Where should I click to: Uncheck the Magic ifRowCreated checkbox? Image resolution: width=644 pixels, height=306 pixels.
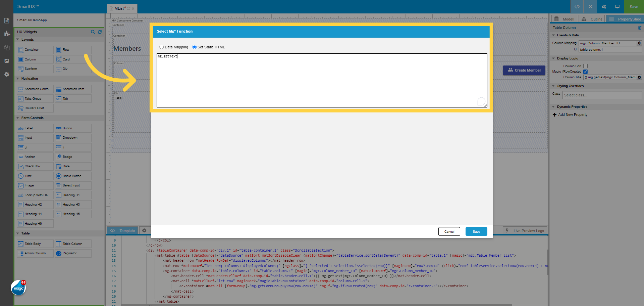(586, 72)
